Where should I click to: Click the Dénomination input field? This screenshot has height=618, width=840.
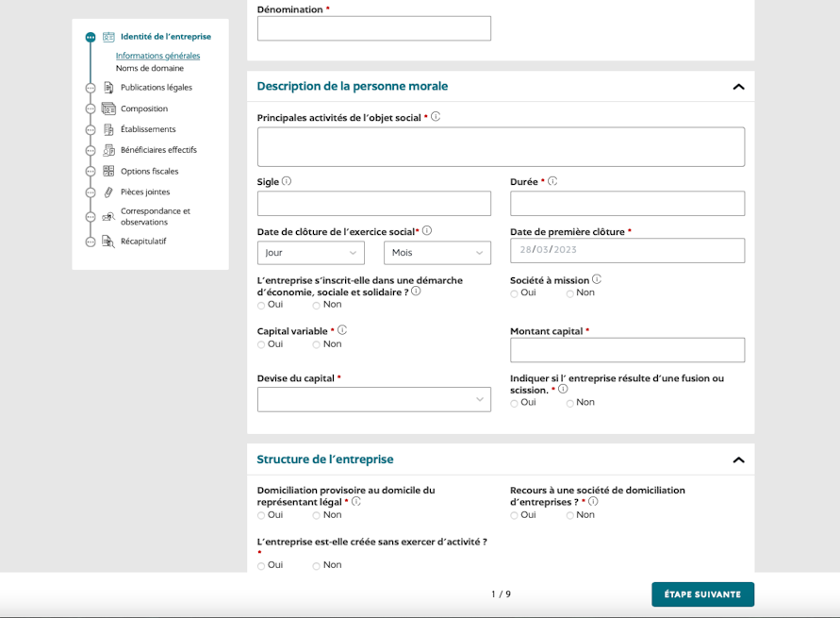coord(374,28)
